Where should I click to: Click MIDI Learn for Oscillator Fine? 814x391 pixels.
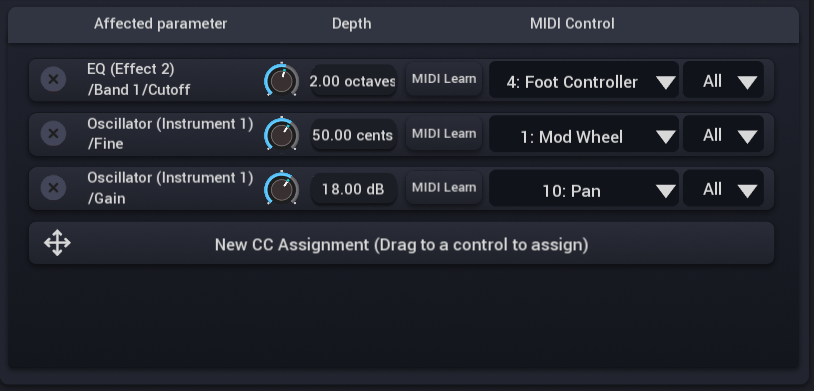(444, 133)
